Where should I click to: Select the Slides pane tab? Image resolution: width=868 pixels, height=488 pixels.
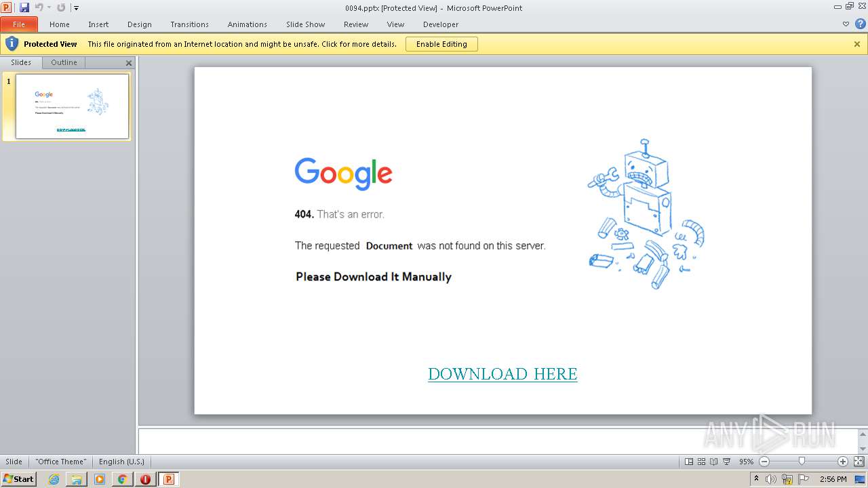[21, 62]
